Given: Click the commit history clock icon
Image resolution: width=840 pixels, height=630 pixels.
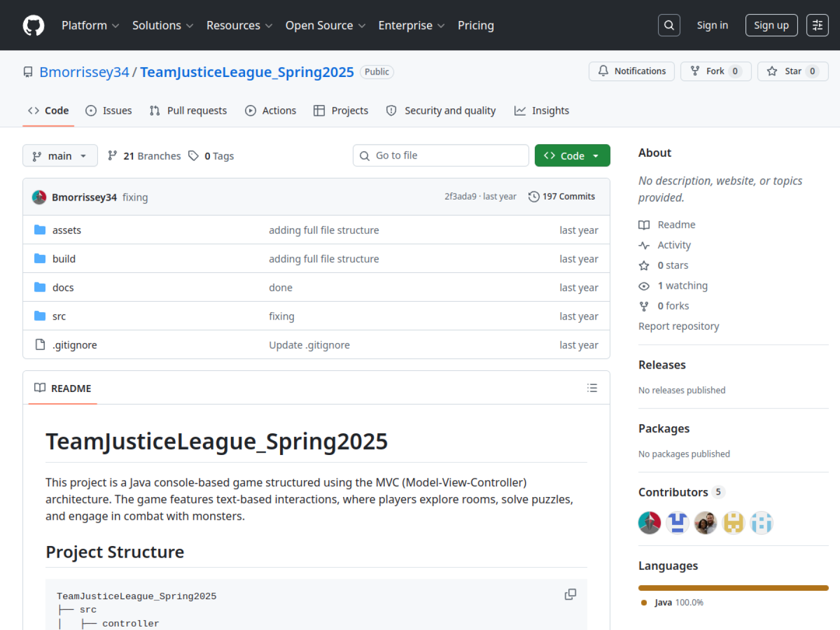Looking at the screenshot, I should [534, 197].
